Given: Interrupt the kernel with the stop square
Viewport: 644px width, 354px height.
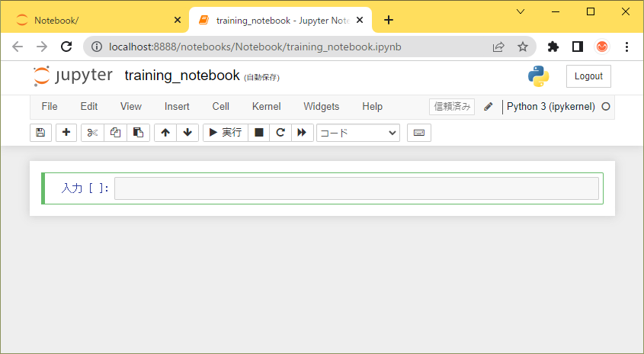Looking at the screenshot, I should click(259, 133).
